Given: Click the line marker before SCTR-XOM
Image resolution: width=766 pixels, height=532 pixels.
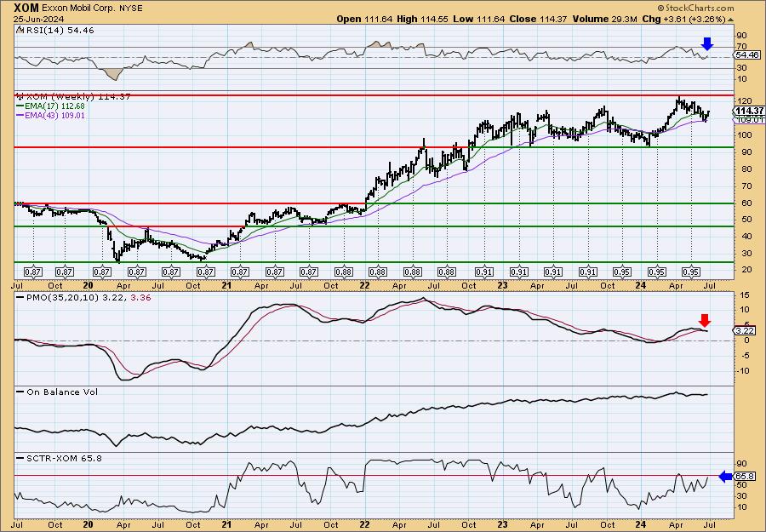Looking at the screenshot, I should click(x=20, y=458).
